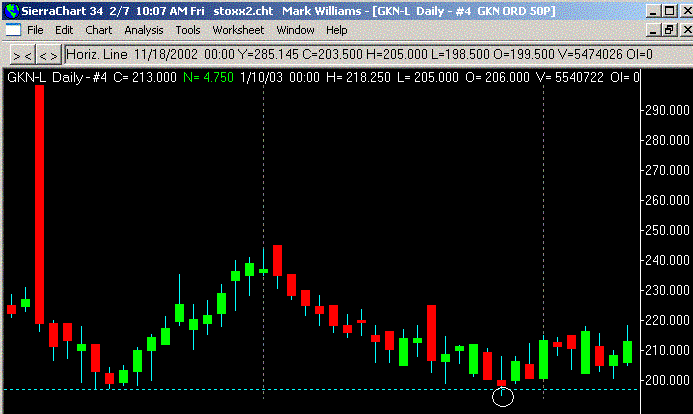Open the File menu

pyautogui.click(x=36, y=30)
